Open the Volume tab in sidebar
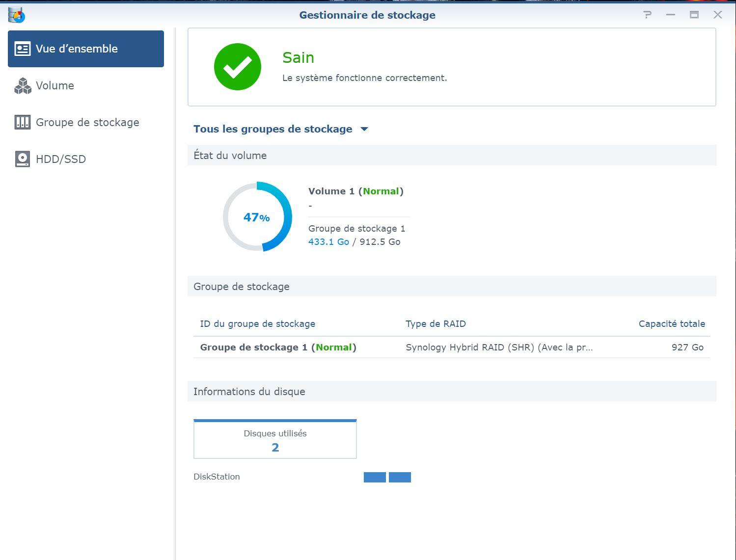The width and height of the screenshot is (736, 560). (x=55, y=86)
